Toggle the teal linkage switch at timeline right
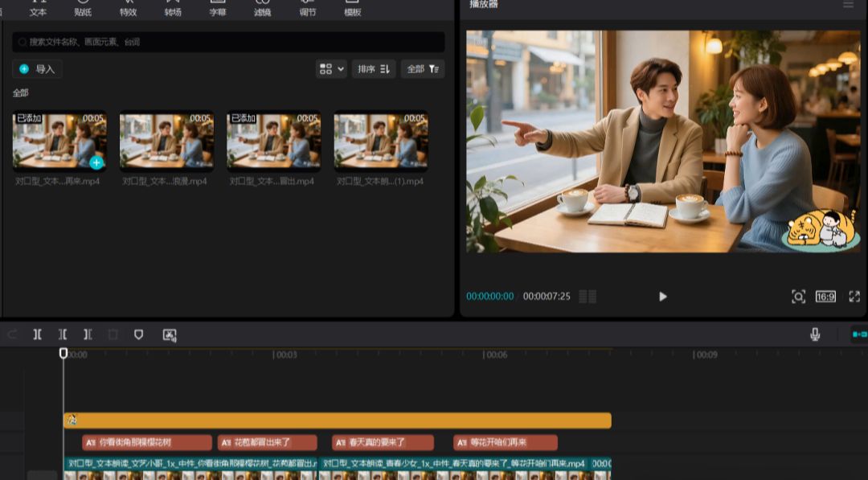The width and height of the screenshot is (868, 480). click(x=858, y=334)
